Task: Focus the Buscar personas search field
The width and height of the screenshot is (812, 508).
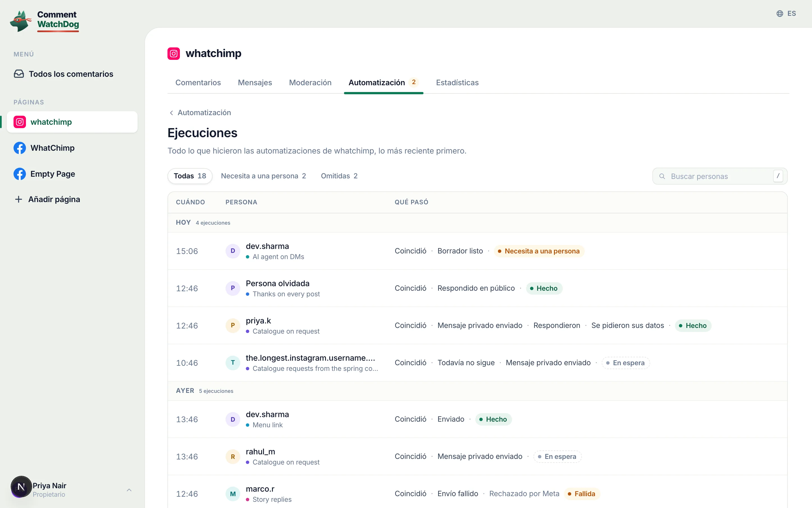Action: click(720, 176)
